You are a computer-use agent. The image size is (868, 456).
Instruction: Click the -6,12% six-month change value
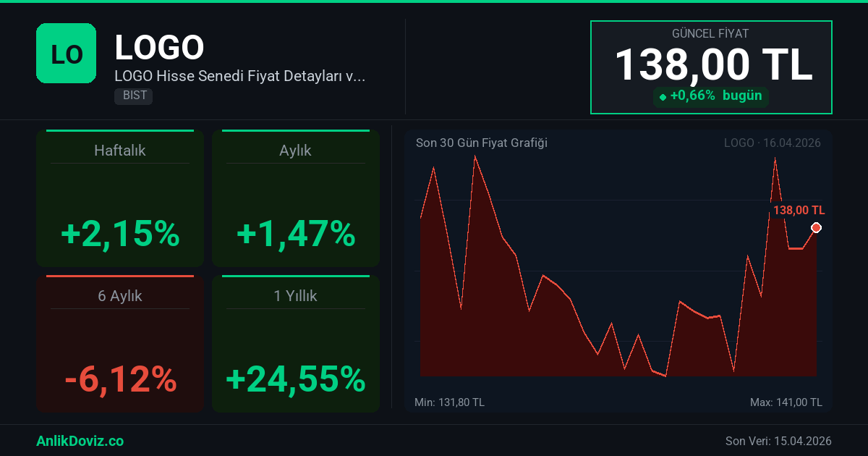pos(120,379)
